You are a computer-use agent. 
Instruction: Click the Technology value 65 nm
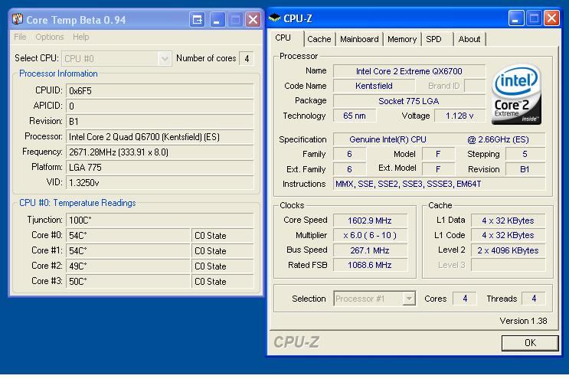[x=354, y=116]
